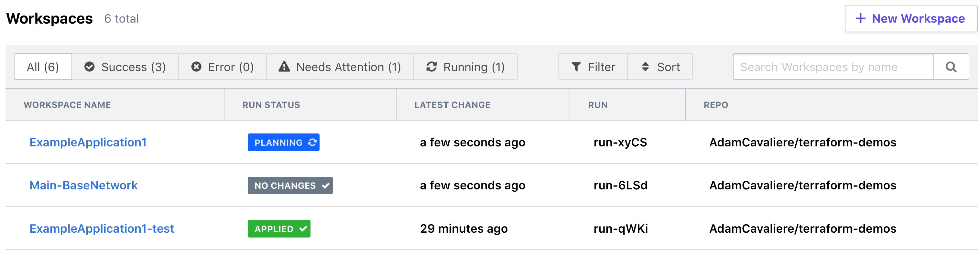Click the Sort arrows icon
980x254 pixels.
(645, 67)
